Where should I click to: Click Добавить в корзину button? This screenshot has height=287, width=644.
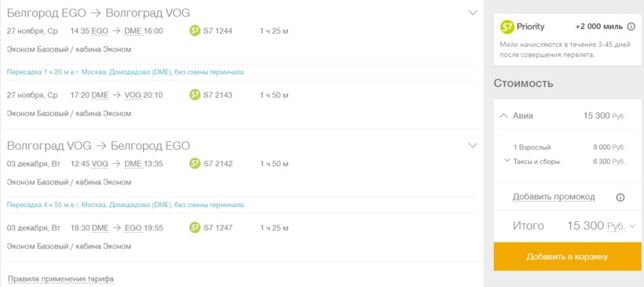(x=567, y=256)
